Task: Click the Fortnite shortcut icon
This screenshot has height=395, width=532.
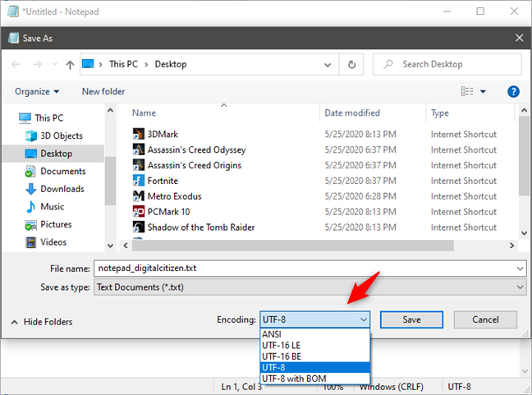Action: click(x=139, y=181)
